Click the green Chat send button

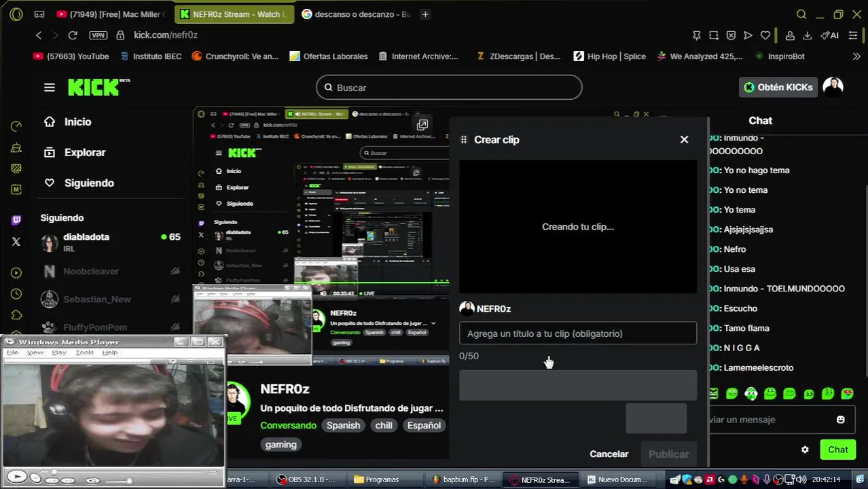(837, 450)
